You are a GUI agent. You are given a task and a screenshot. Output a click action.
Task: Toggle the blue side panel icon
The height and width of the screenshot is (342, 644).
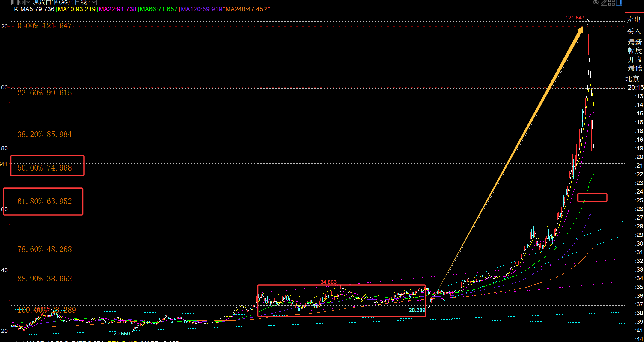pyautogui.click(x=619, y=3)
